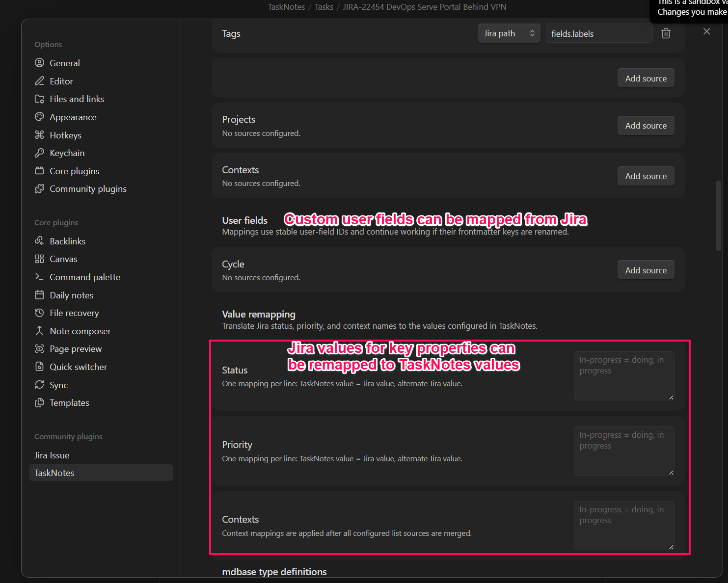
Task: Open Templates settings
Action: point(101,402)
